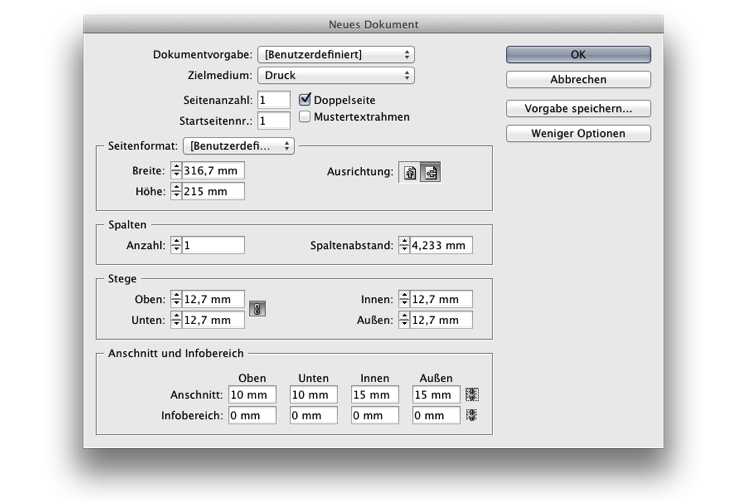Click the Spaltenabstand stepper arrows
The height and width of the screenshot is (500, 746).
[x=404, y=245]
